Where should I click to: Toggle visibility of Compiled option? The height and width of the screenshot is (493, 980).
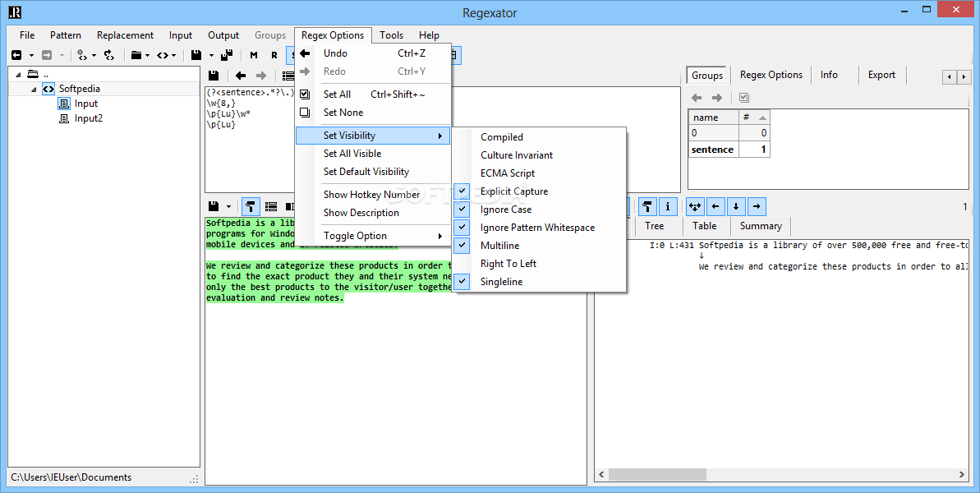pos(540,137)
